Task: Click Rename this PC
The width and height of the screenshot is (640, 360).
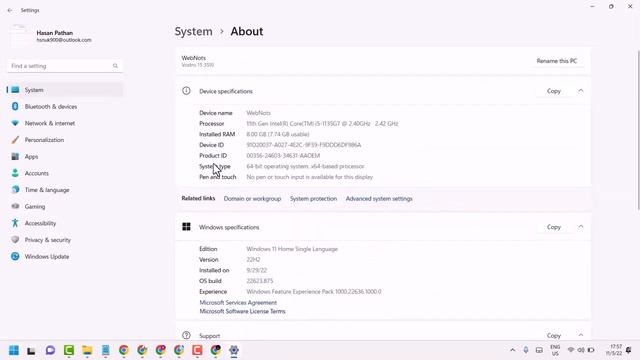Action: point(557,61)
